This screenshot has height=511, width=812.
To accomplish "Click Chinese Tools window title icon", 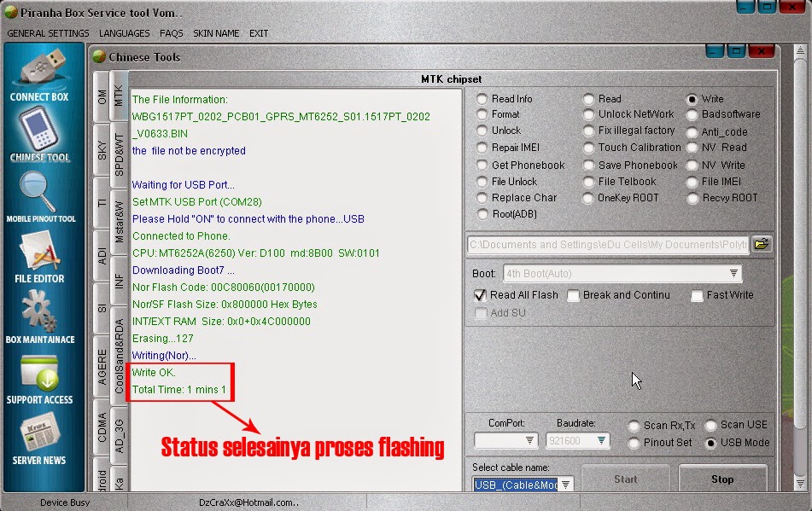I will [99, 56].
